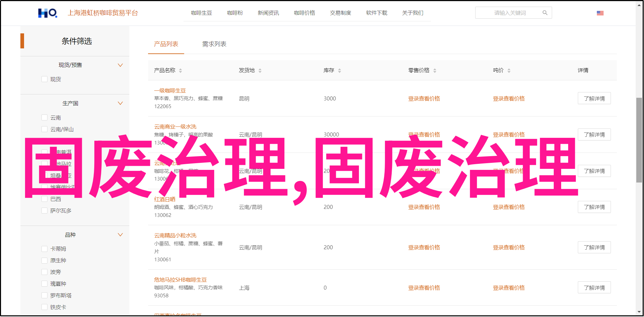
Task: Click the 上海港虹桥咖啡贸易平台 site title
Action: tap(103, 13)
